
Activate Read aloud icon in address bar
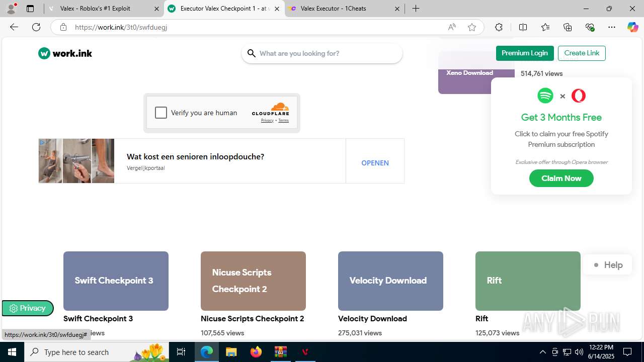click(452, 27)
